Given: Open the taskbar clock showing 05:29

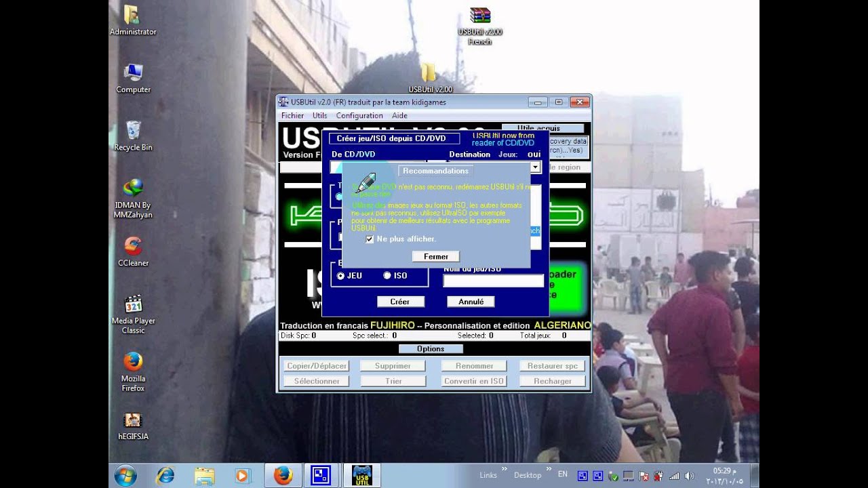Looking at the screenshot, I should (724, 476).
